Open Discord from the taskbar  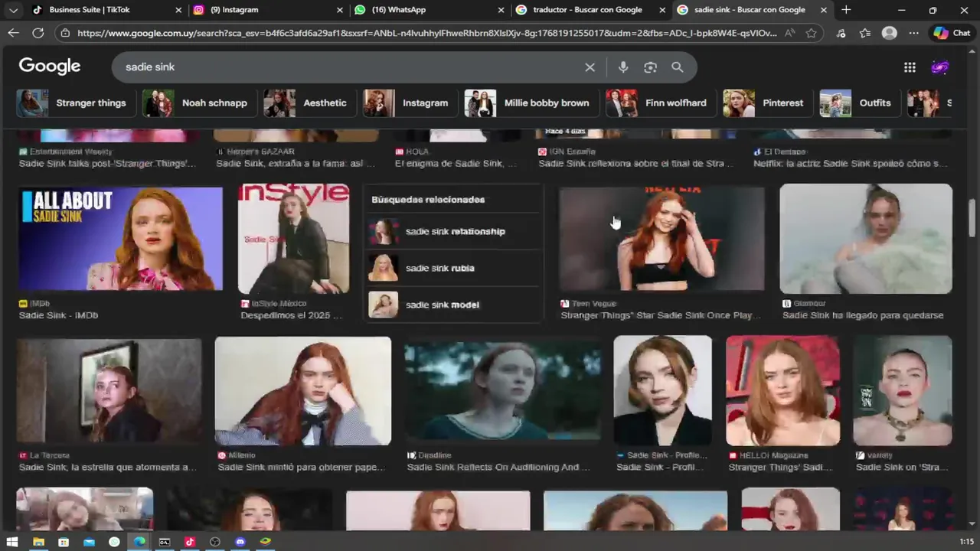point(240,542)
